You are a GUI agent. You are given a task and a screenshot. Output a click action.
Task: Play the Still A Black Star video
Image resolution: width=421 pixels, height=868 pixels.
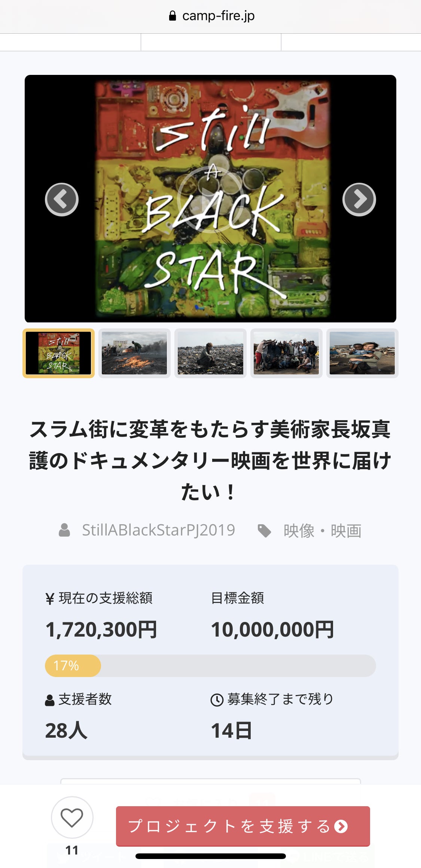pos(210,200)
